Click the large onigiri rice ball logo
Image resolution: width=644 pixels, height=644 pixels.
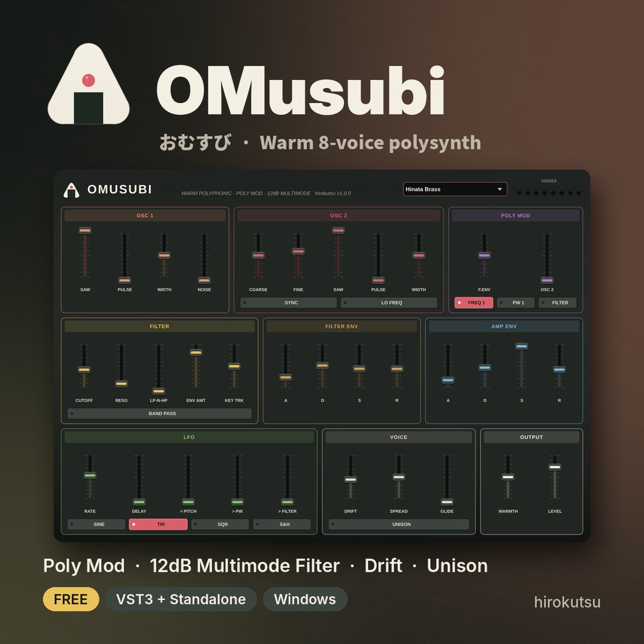(x=89, y=84)
